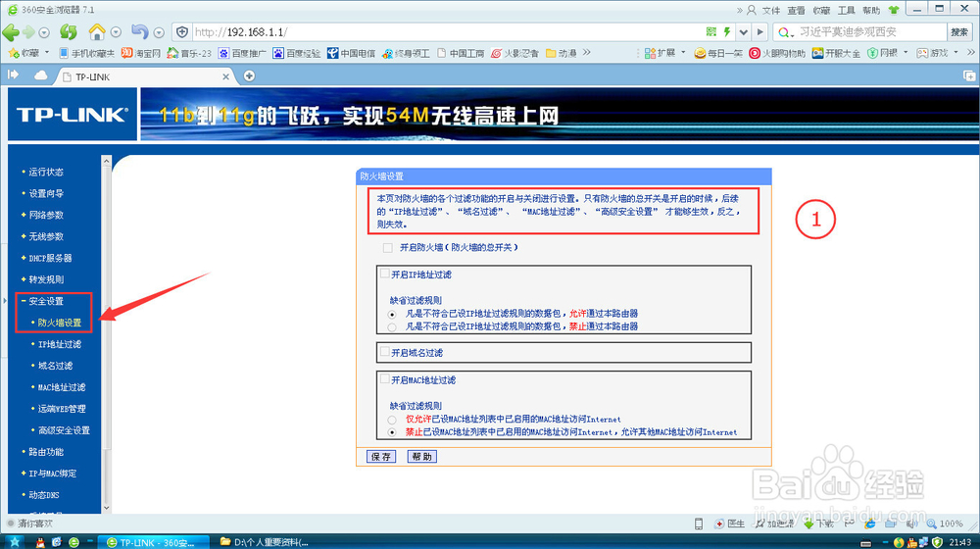The image size is (980, 549).
Task: Open the 中国电信 bookmark
Action: point(351,53)
